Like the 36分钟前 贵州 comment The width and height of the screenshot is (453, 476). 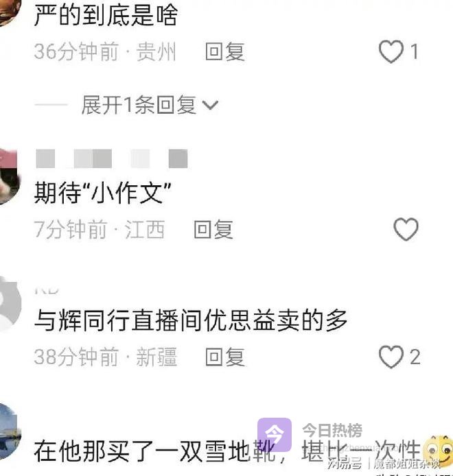coord(391,51)
